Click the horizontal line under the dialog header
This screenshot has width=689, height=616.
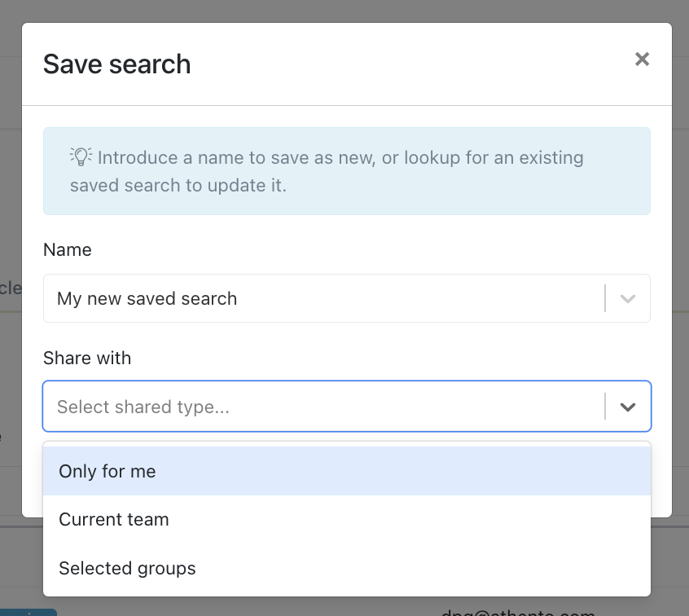pos(346,105)
